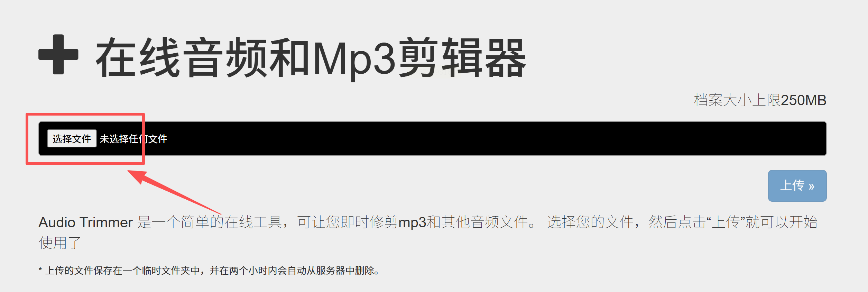The height and width of the screenshot is (292, 868).
Task: Click the Audio Trimmer name in the description
Action: pyautogui.click(x=85, y=222)
